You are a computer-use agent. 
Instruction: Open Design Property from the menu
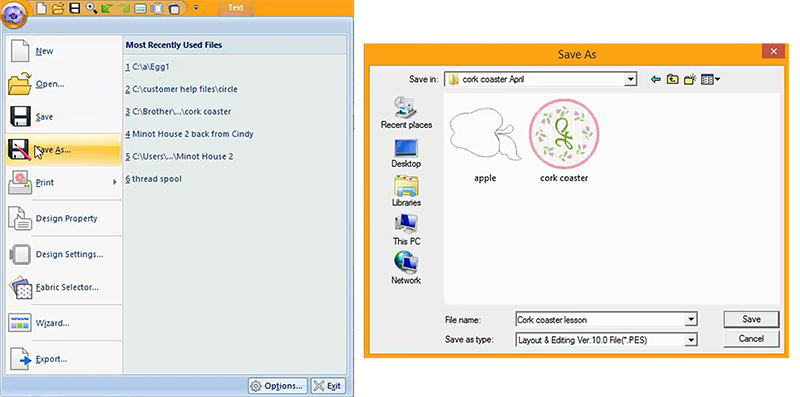click(x=63, y=218)
